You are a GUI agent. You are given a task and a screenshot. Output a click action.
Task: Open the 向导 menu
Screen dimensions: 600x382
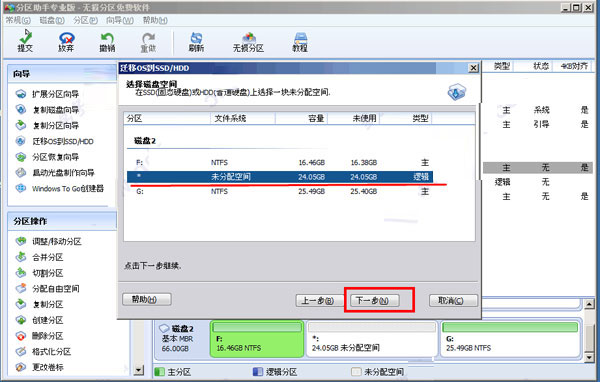tap(120, 20)
